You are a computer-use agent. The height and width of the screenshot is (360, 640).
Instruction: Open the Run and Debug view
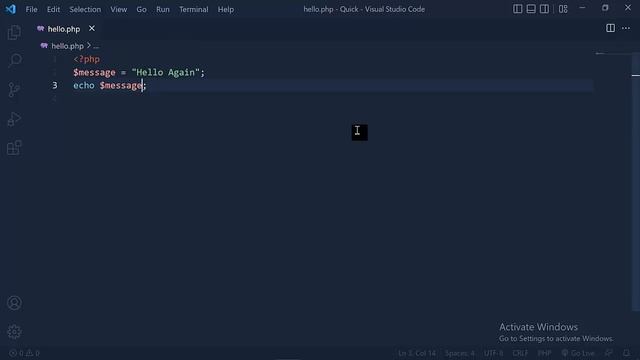pos(14,119)
